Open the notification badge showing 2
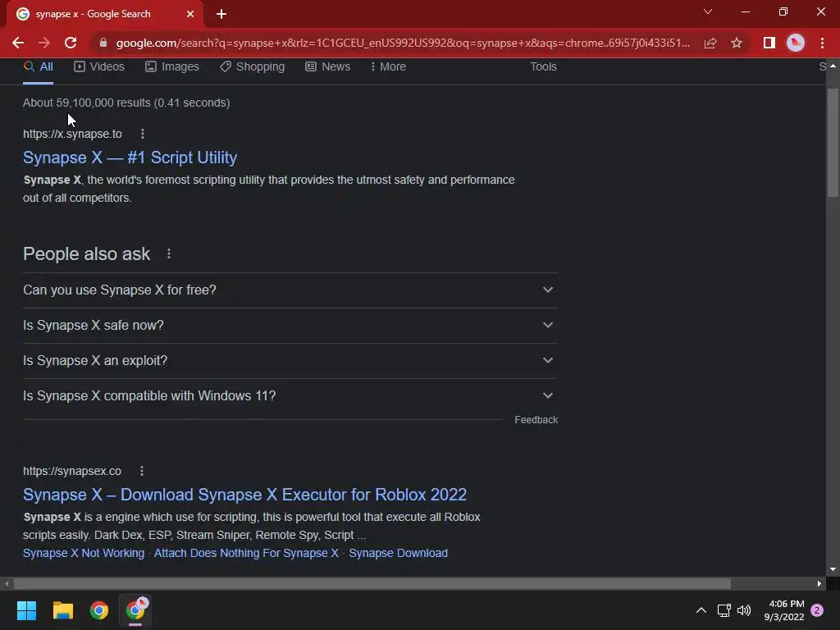The height and width of the screenshot is (630, 840). point(817,610)
